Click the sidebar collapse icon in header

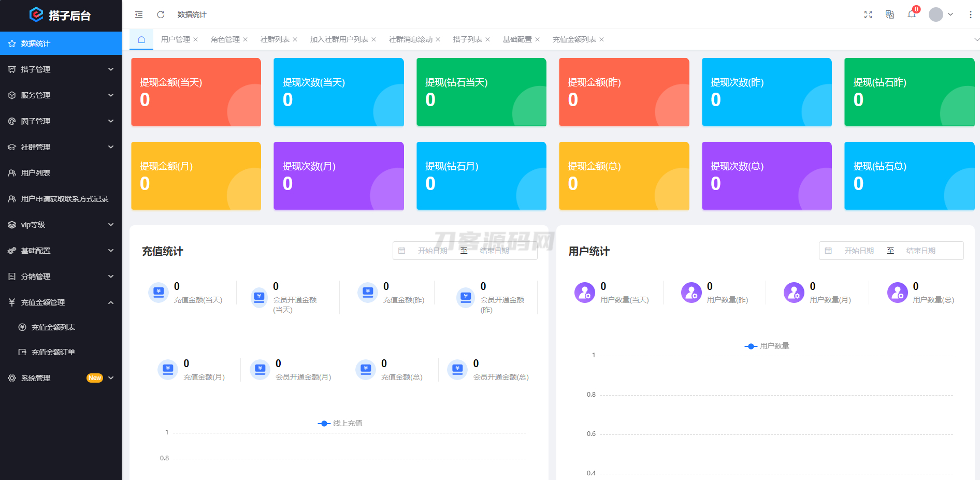[x=139, y=14]
